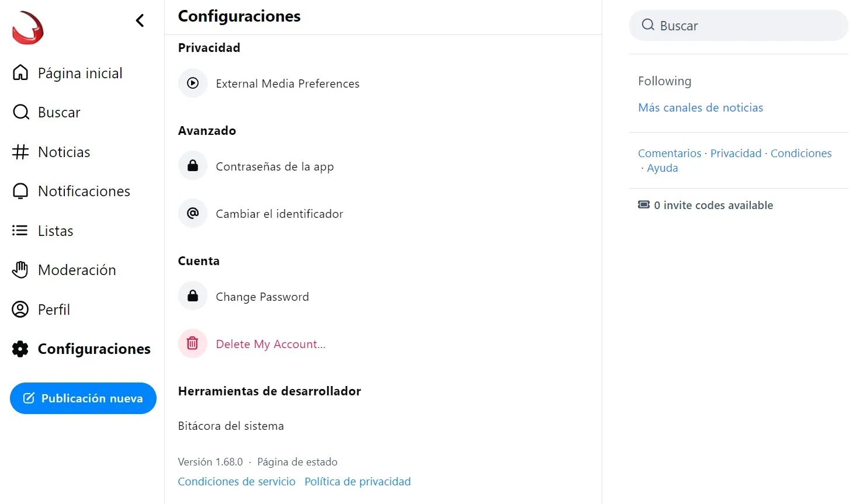Click the @ Cambiar el identificador icon

[x=193, y=214]
